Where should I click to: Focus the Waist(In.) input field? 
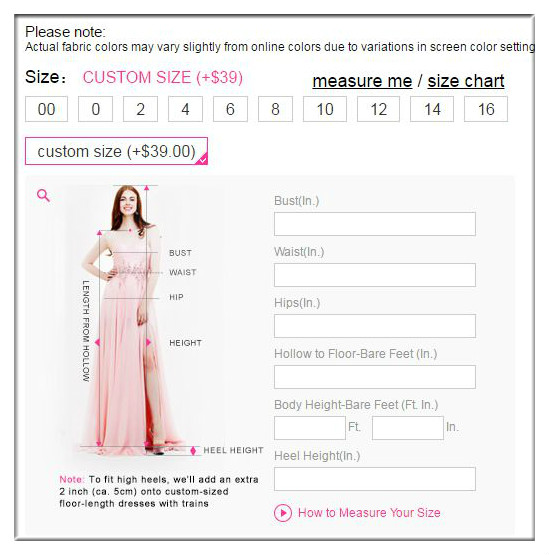[375, 275]
